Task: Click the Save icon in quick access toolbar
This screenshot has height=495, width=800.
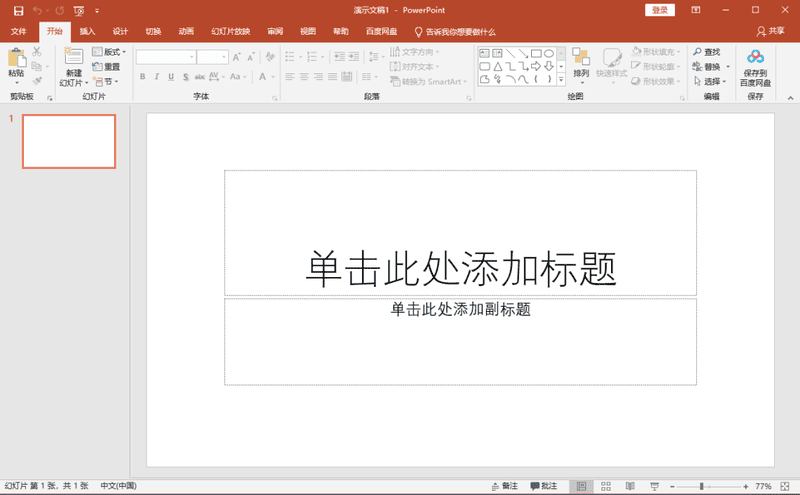Action: [x=18, y=10]
